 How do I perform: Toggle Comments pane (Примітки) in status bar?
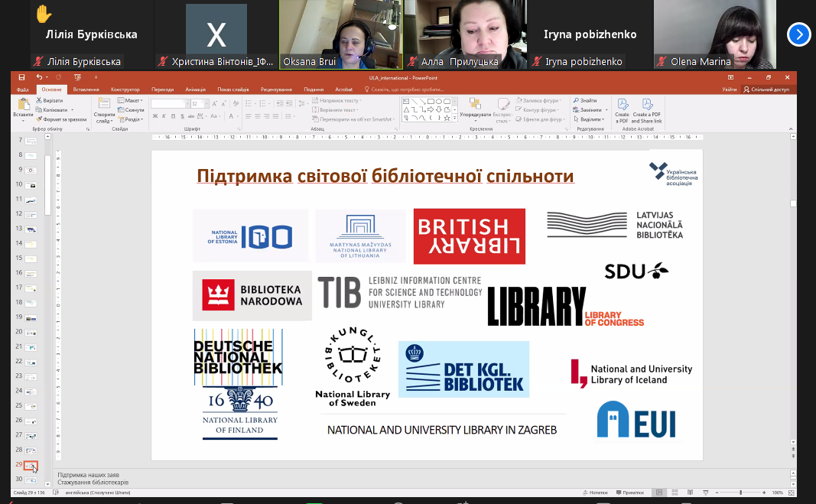point(629,492)
